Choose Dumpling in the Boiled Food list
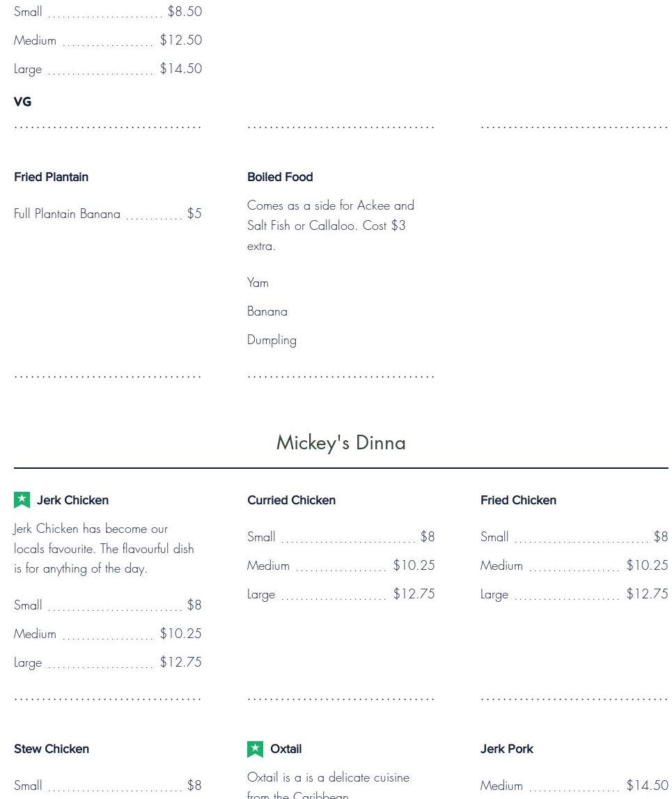The image size is (672, 799). [x=272, y=340]
